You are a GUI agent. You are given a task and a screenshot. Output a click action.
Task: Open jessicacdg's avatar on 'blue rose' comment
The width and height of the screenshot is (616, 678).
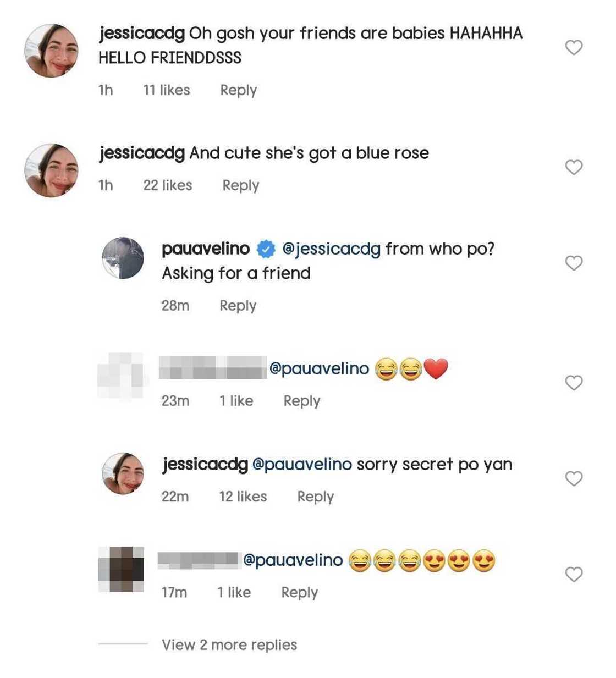52,170
